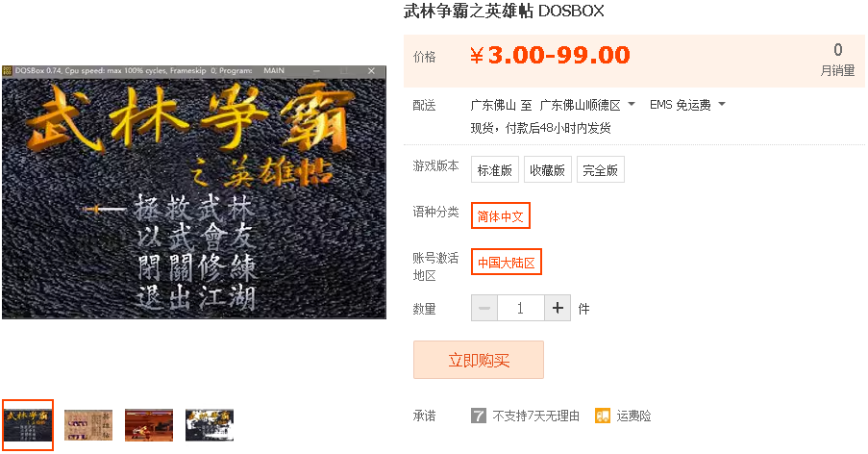This screenshot has width=868, height=454.
Task: Select the 完全版 game version
Action: 601,170
